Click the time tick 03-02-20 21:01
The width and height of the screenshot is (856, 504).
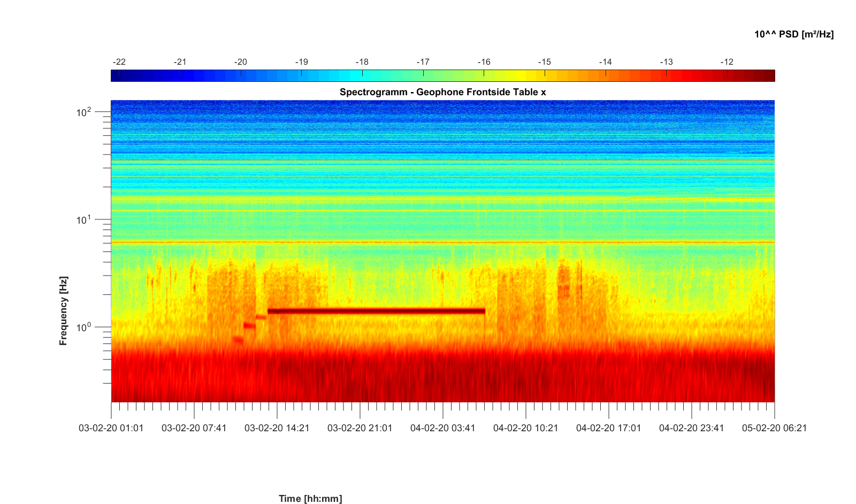(360, 428)
